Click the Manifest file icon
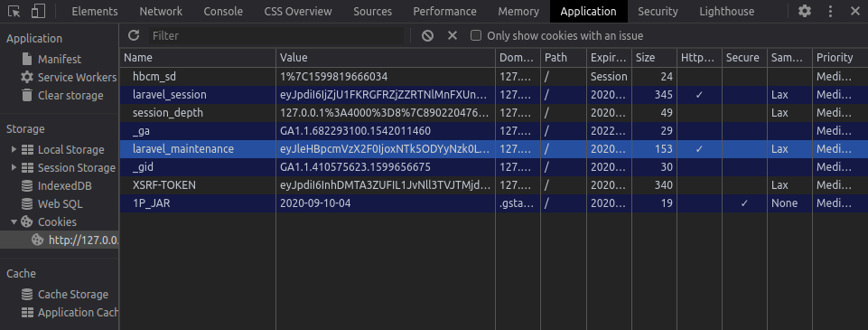This screenshot has height=330, width=868. 26,59
